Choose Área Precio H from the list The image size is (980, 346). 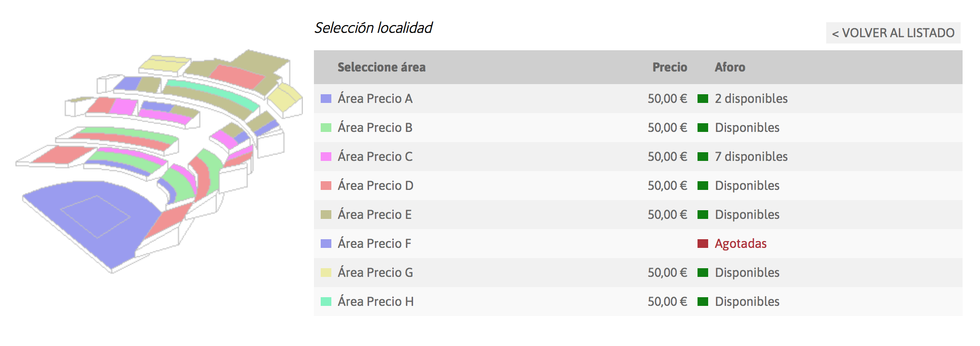coord(638,302)
